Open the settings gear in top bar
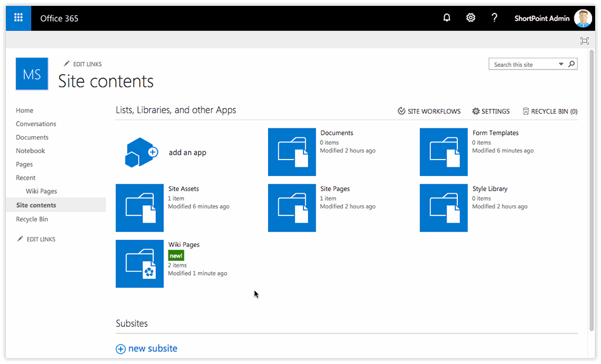Viewport: 601px width, 364px height. (471, 18)
